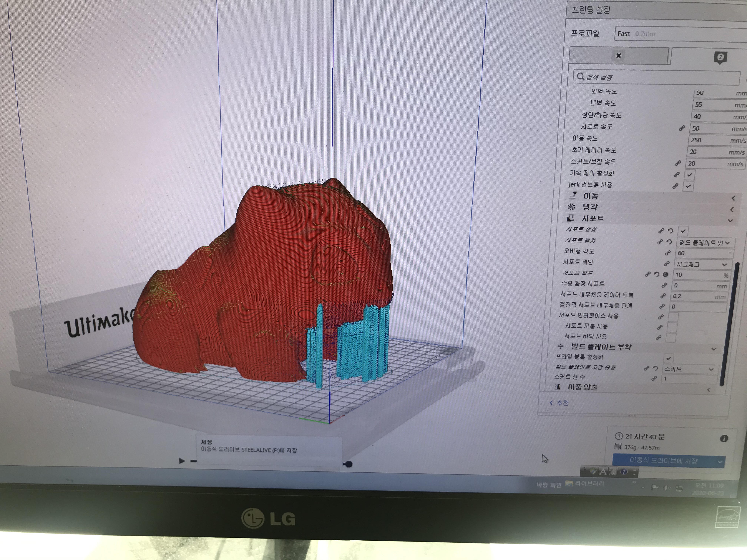Click the 검색 설정 search field
The height and width of the screenshot is (560, 747).
657,77
